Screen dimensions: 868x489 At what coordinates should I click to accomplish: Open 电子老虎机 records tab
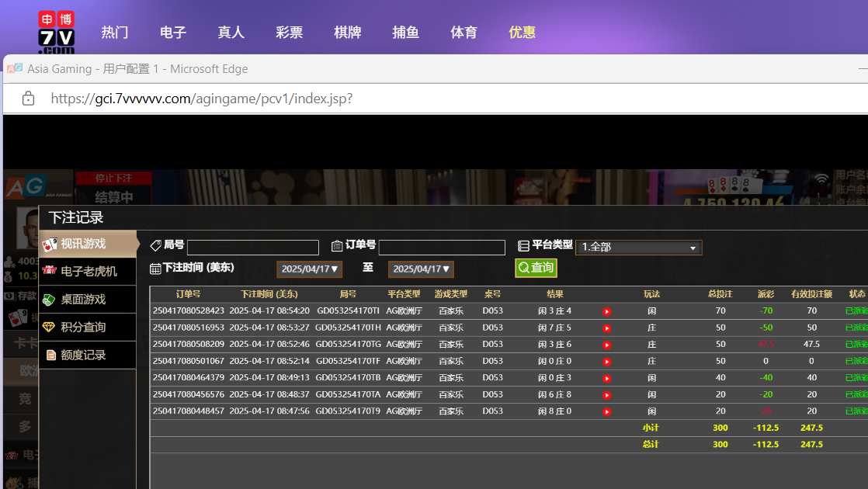pyautogui.click(x=88, y=271)
